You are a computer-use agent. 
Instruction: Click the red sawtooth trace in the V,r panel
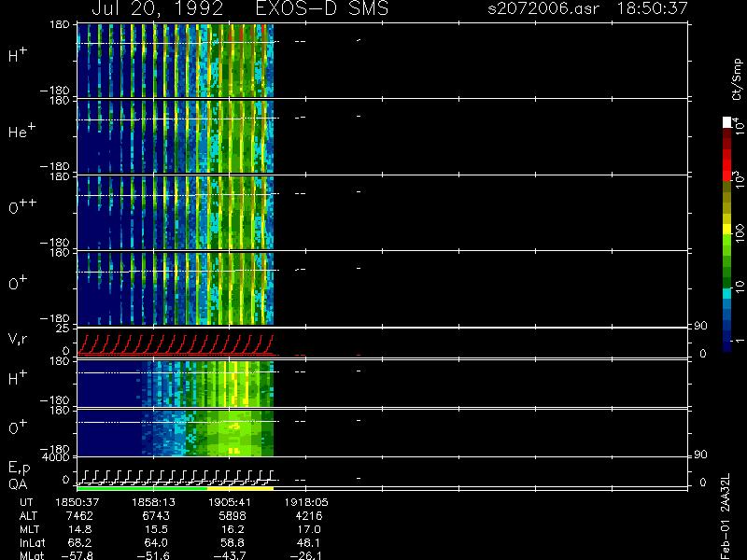(x=176, y=345)
